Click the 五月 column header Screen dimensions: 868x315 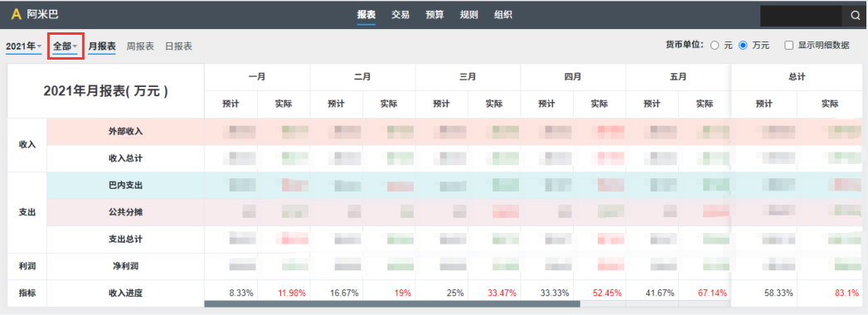(679, 77)
